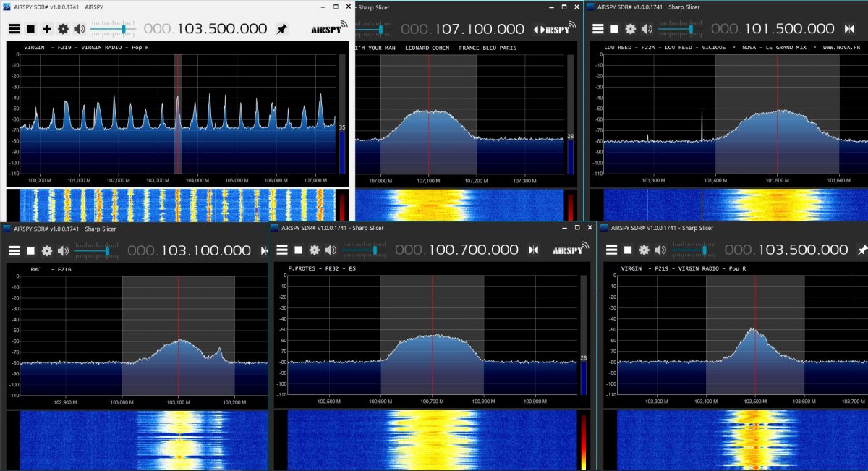
Task: Stop the 103.100.000 slicer playback
Action: [31, 250]
